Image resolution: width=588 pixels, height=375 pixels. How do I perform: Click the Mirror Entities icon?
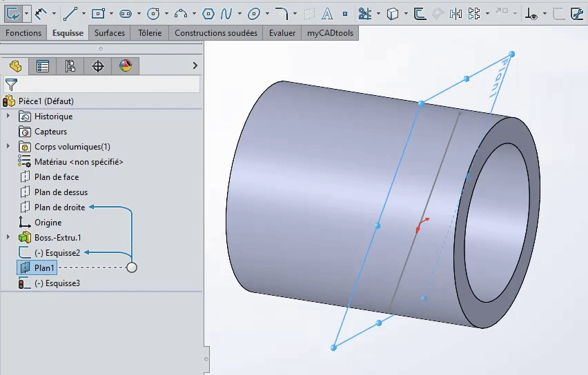click(455, 14)
